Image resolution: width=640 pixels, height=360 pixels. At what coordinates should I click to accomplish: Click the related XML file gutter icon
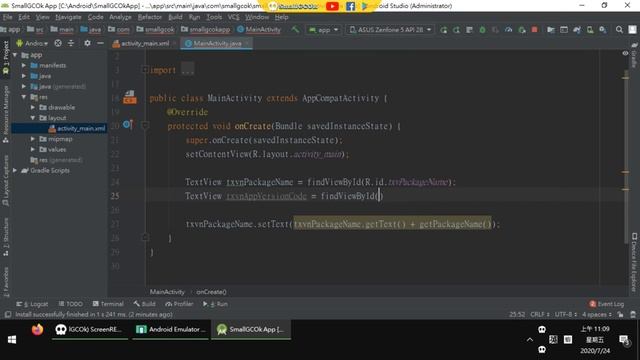coord(130,97)
